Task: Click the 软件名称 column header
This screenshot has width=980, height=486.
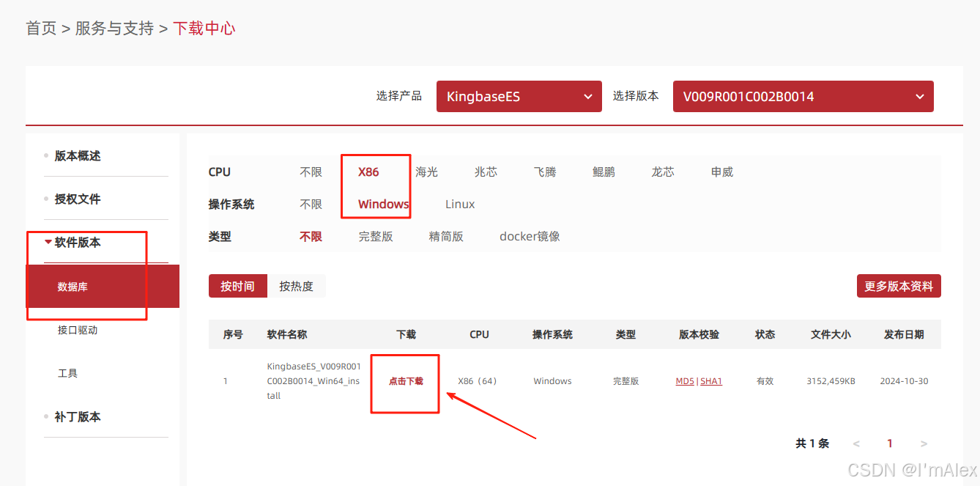Action: (x=287, y=334)
